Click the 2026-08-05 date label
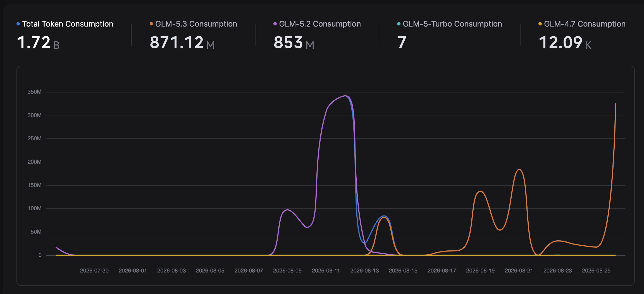The image size is (644, 294). [x=210, y=271]
